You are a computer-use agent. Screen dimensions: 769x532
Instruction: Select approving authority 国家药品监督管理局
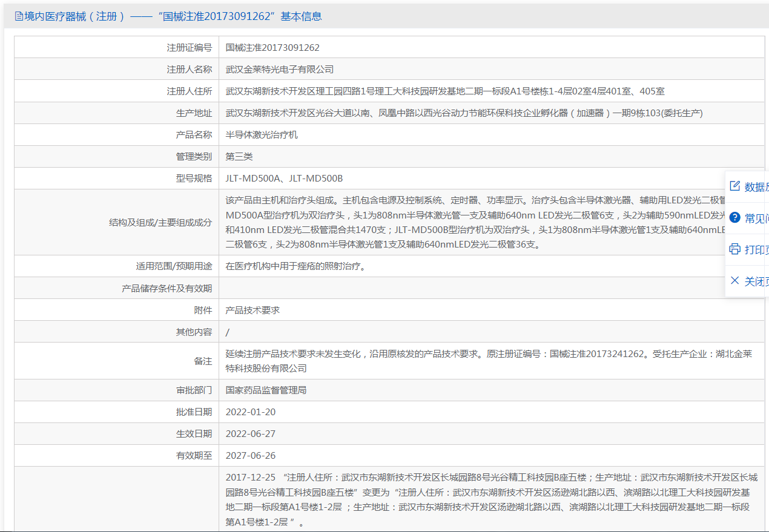pos(266,390)
